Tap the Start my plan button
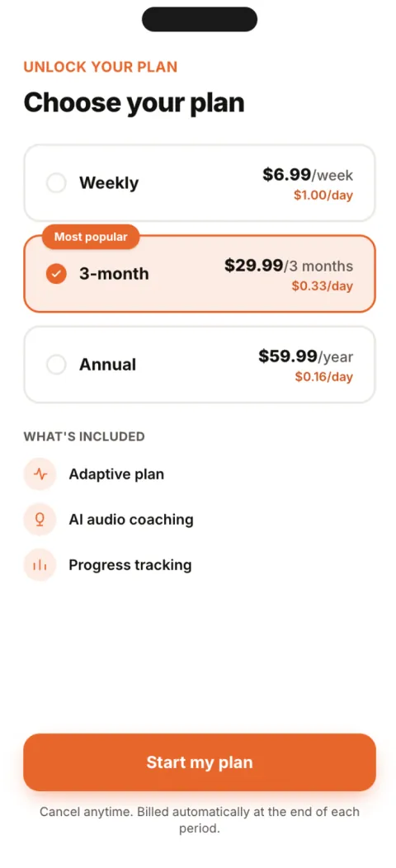This screenshot has height=868, width=396. pos(200,762)
